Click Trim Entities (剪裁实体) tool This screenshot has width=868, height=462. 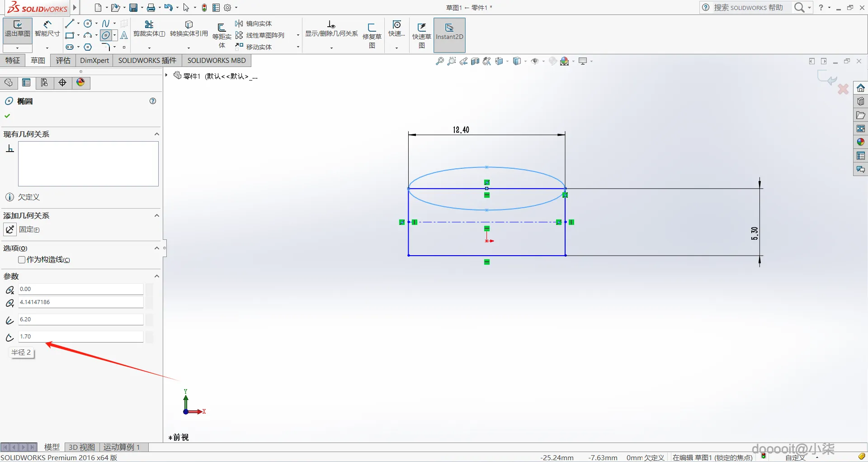(x=149, y=29)
